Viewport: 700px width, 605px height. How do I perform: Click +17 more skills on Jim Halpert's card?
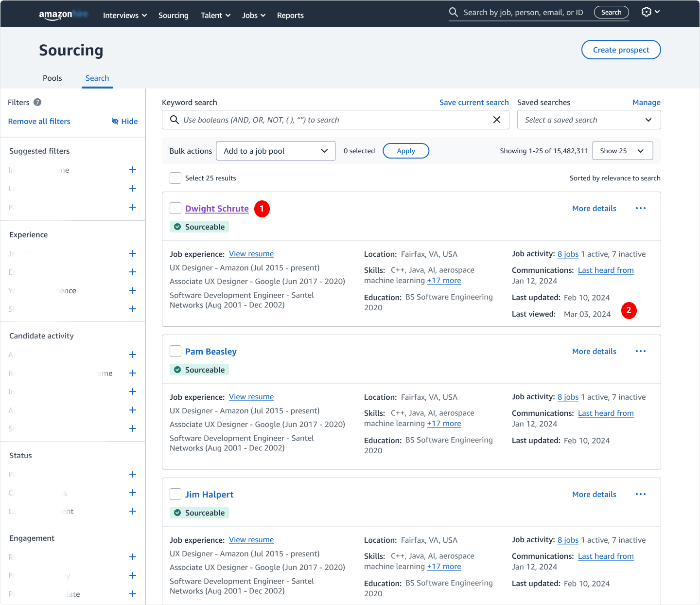coord(444,567)
